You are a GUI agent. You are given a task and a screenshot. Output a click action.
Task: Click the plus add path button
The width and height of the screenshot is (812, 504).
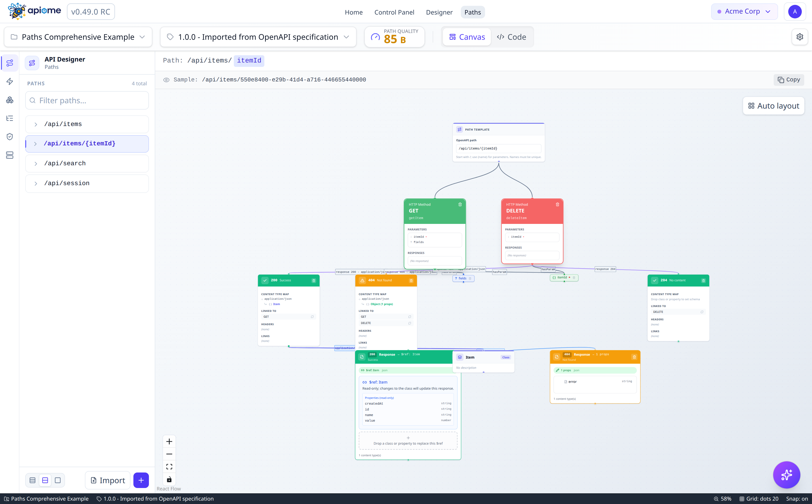[141, 480]
